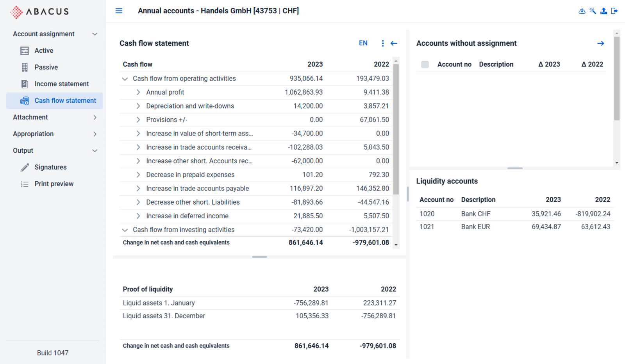Open the hamburger menu next to the title
The width and height of the screenshot is (625, 364).
click(119, 11)
